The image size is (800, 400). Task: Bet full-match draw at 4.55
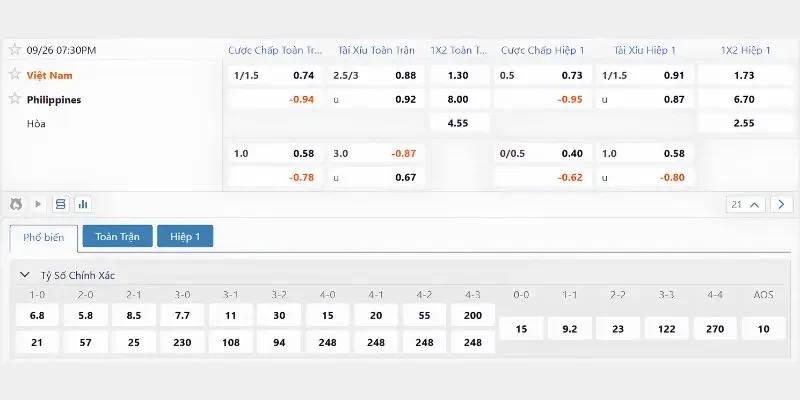(x=459, y=123)
